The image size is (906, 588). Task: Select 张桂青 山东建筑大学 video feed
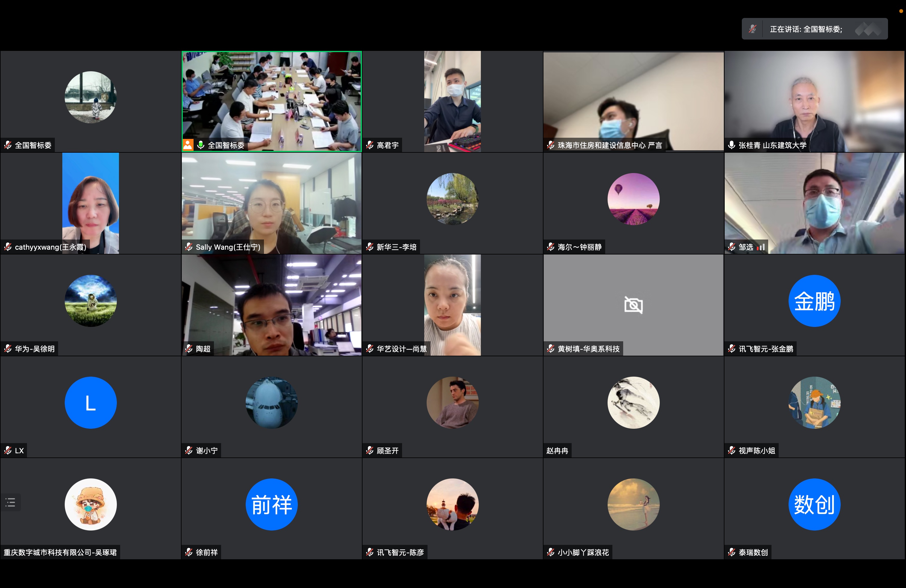(814, 101)
